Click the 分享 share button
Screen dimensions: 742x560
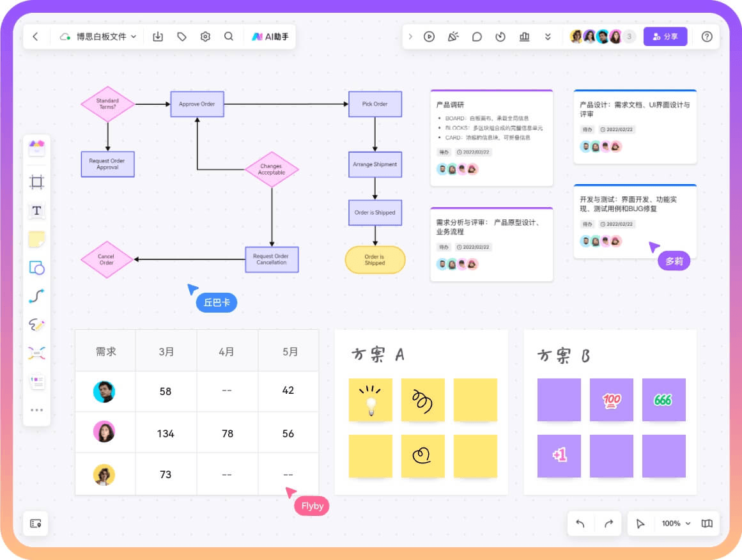(665, 36)
